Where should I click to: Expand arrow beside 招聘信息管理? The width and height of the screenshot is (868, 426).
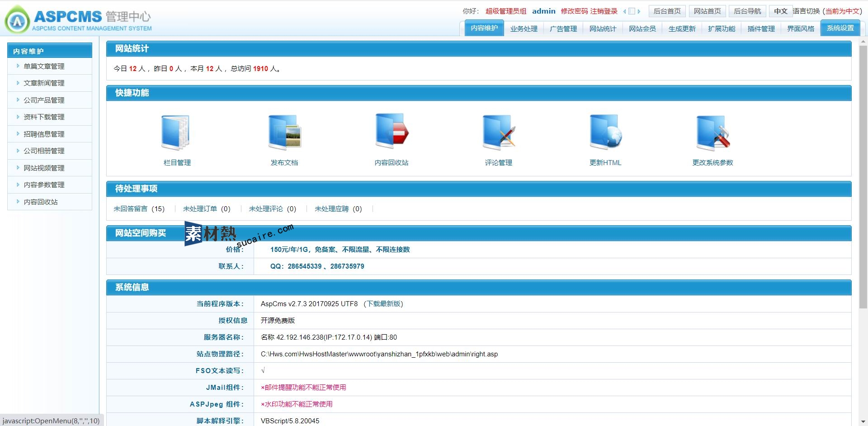[18, 134]
